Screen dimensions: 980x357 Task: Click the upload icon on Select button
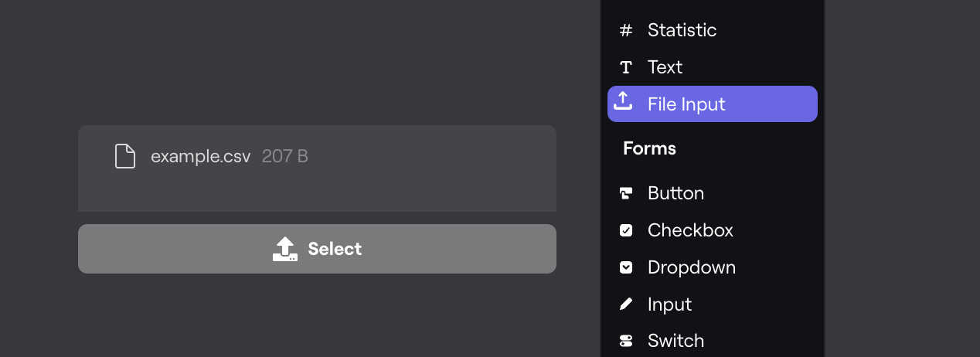point(285,249)
